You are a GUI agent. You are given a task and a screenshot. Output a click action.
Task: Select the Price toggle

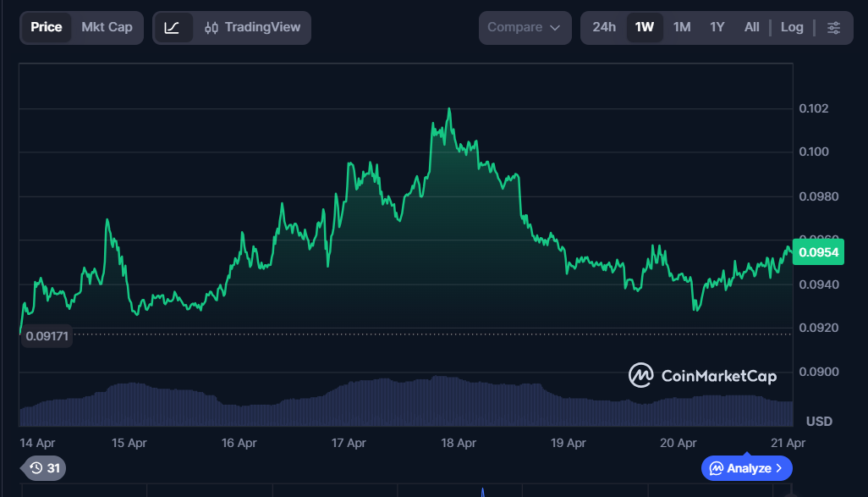(x=47, y=27)
